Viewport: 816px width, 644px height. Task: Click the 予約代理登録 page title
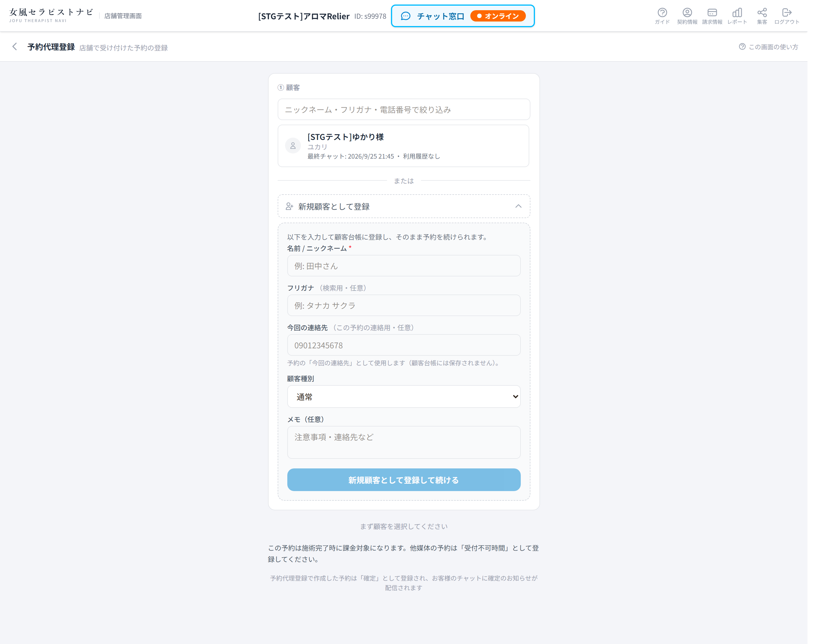point(51,47)
